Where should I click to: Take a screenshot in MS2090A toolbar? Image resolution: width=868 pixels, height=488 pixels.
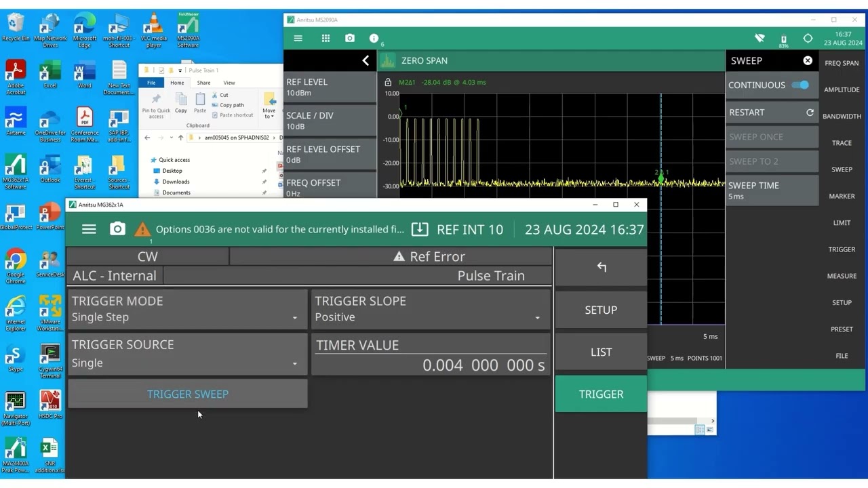tap(350, 39)
